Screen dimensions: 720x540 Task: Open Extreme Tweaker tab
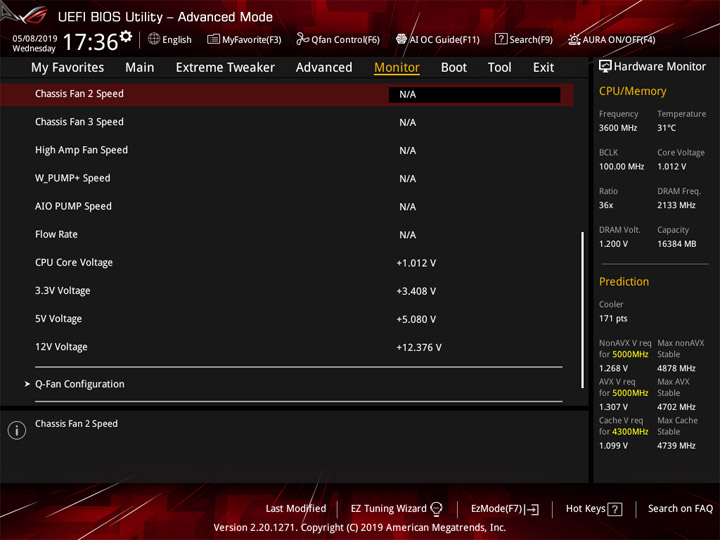tap(225, 68)
